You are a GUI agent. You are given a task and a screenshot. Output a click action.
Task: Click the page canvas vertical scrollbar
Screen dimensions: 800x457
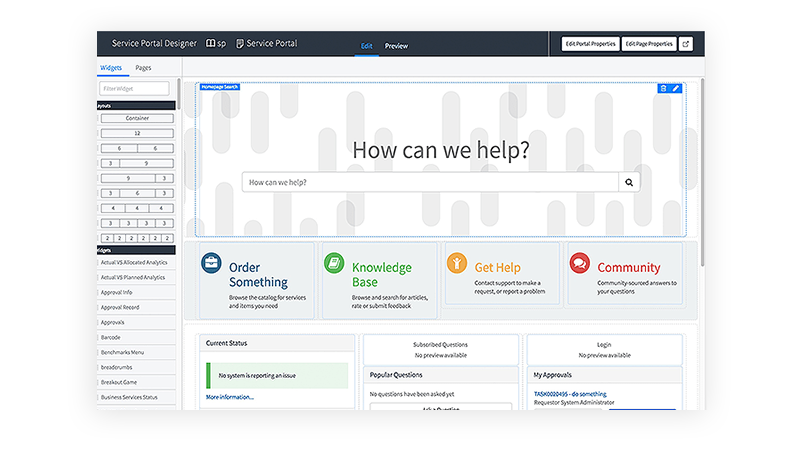703,172
